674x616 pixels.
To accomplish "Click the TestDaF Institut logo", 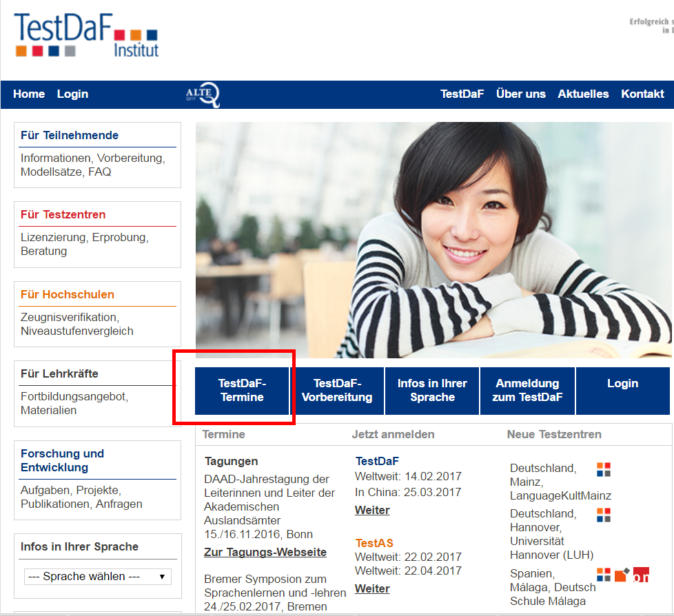I will 87,35.
